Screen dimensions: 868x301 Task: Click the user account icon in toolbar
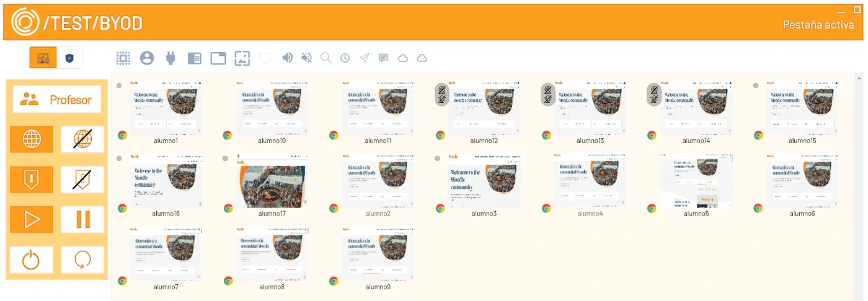click(x=147, y=58)
